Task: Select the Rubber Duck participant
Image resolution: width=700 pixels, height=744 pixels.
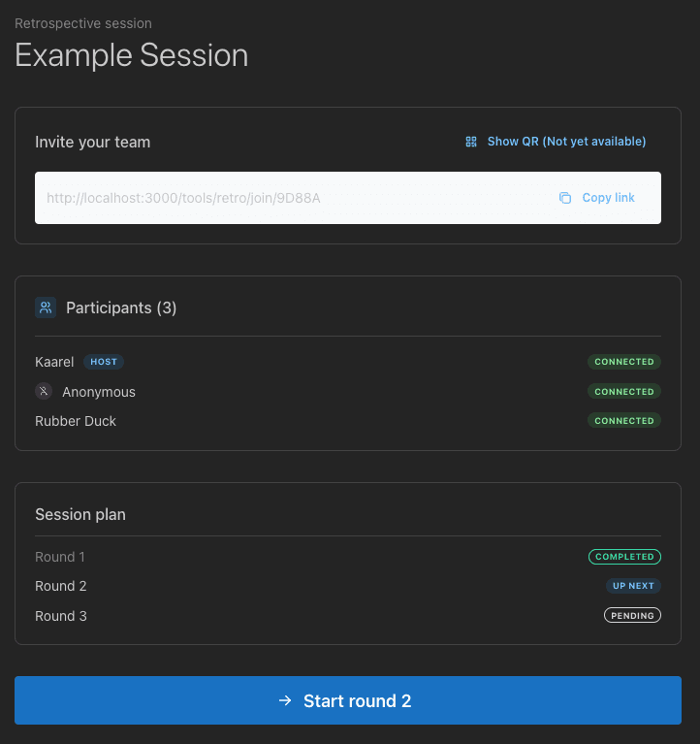Action: [x=76, y=421]
